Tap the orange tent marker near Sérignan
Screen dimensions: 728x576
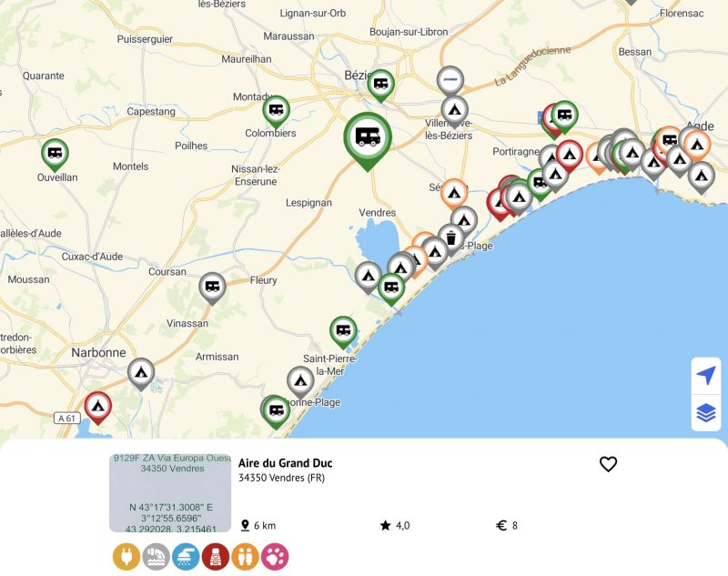click(454, 192)
